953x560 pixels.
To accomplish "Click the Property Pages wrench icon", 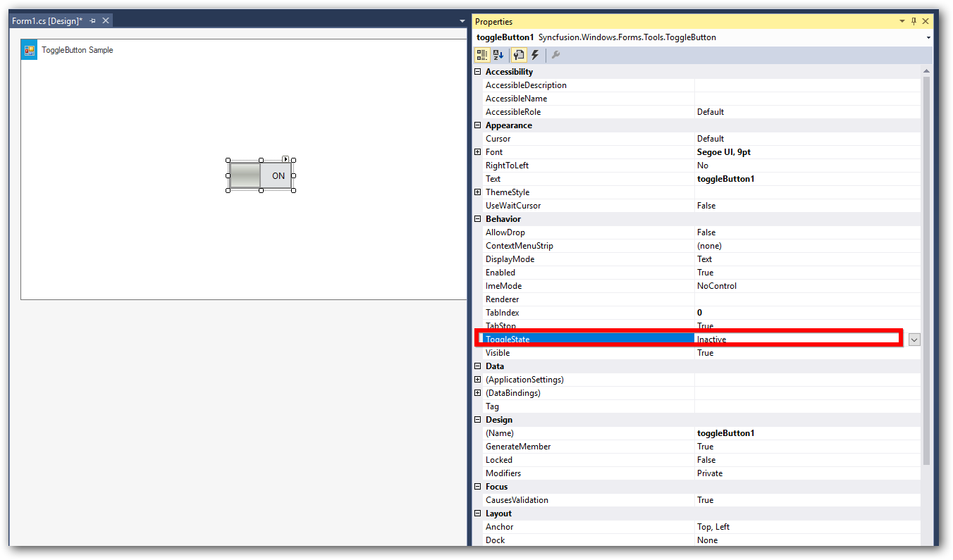I will (x=555, y=55).
